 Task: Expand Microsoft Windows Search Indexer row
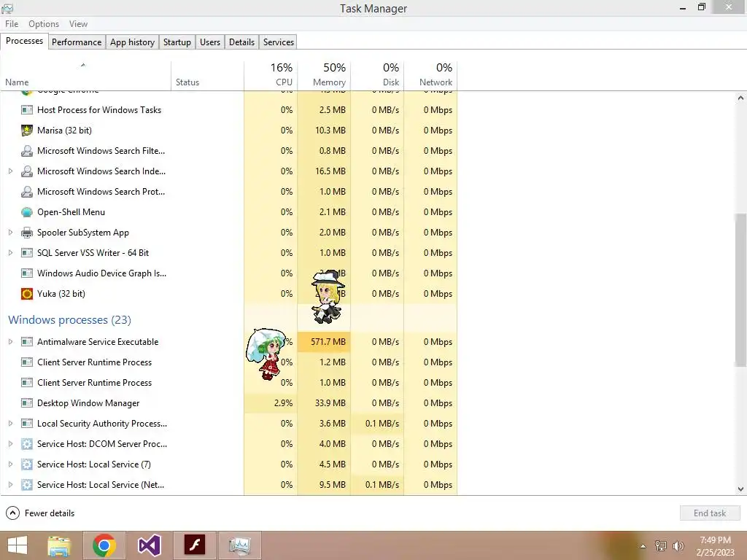click(x=10, y=171)
